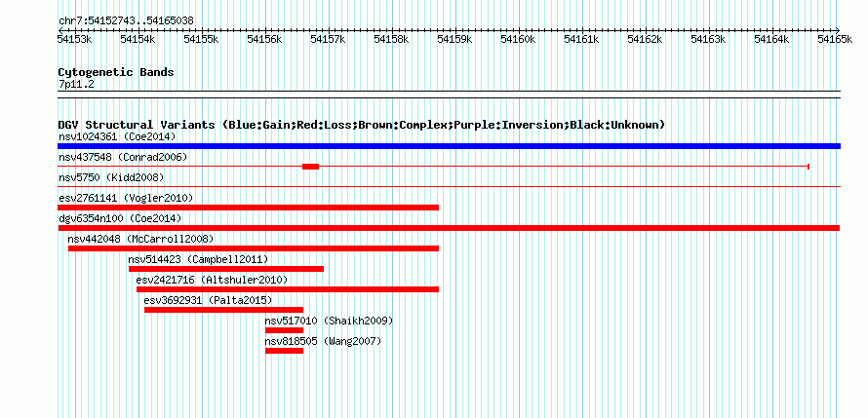Image resolution: width=868 pixels, height=418 pixels.
Task: Click the 54162k ruler tick label
Action: [645, 39]
